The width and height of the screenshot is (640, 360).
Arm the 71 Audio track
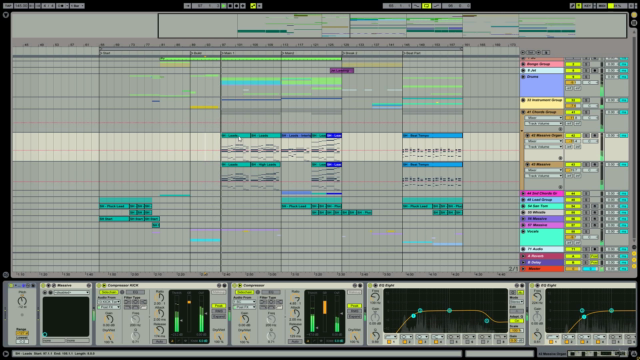click(x=594, y=249)
